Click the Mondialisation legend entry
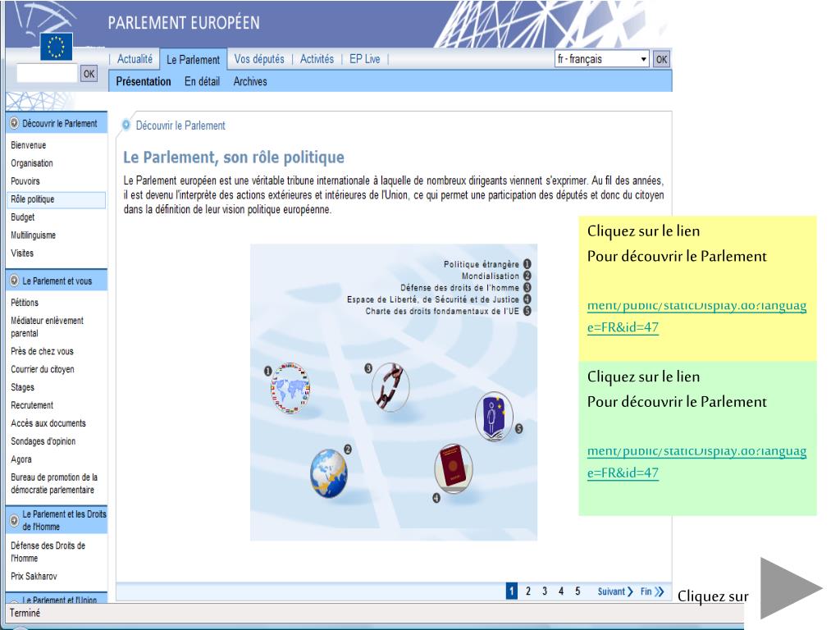Viewport: 840px width, 630px height. 496,276
